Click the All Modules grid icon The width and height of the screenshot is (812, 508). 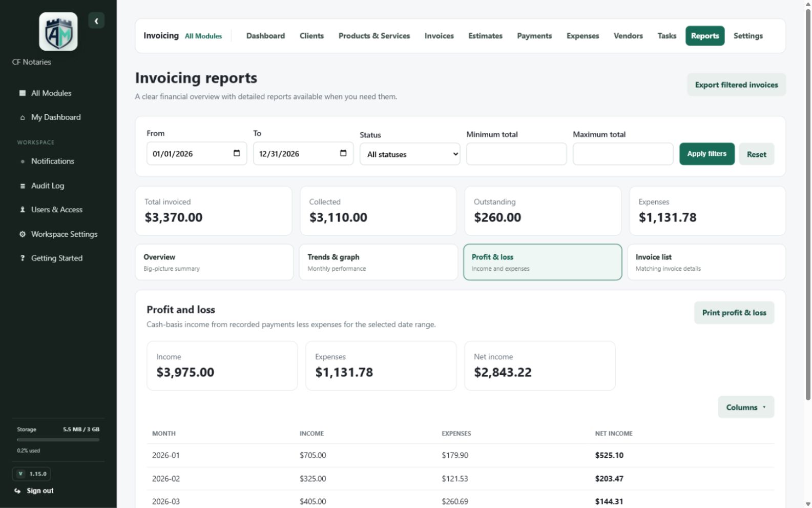pos(23,93)
